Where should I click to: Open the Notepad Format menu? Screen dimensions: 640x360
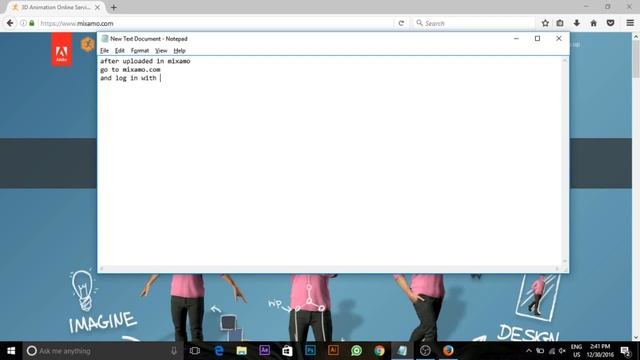140,51
